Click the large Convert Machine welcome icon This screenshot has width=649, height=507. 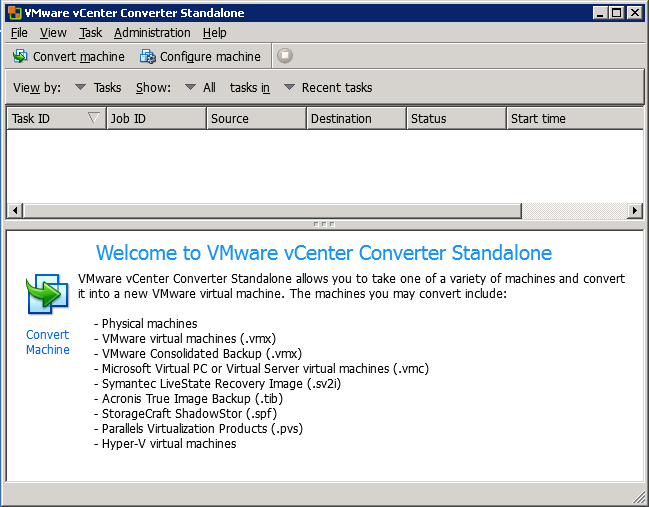(47, 295)
